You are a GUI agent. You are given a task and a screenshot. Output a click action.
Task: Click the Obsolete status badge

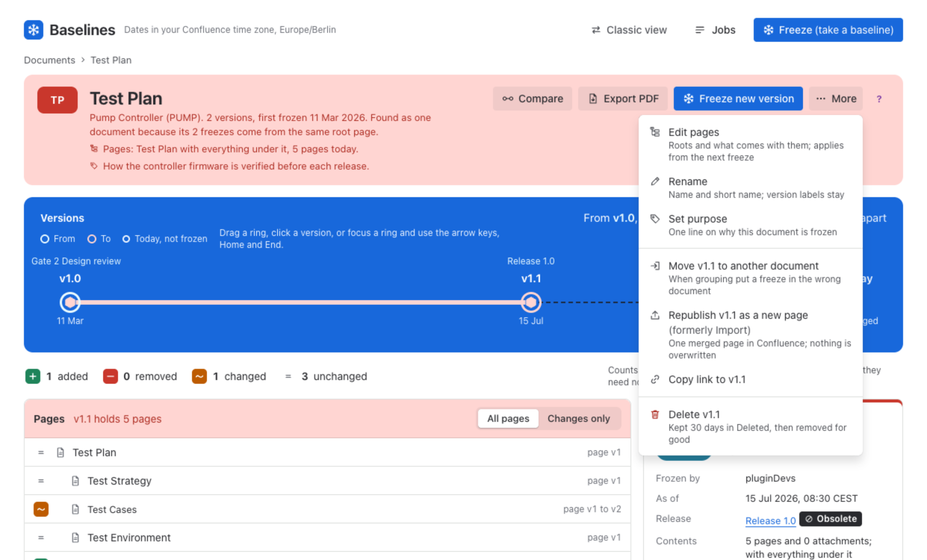tap(830, 519)
